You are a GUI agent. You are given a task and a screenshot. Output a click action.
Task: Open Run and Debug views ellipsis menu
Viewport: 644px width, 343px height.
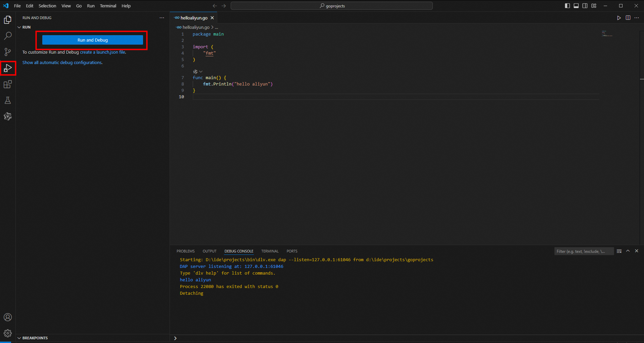(162, 18)
